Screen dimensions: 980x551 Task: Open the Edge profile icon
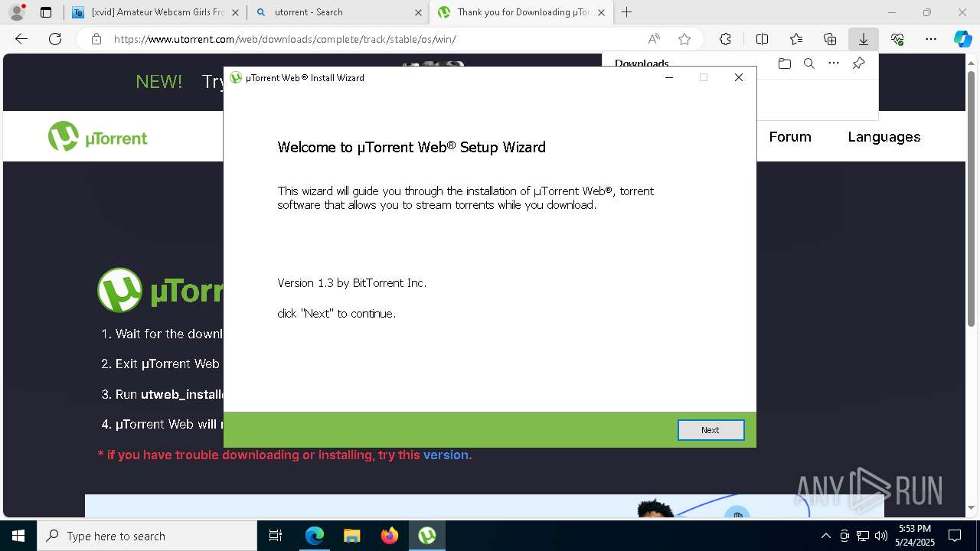[16, 12]
